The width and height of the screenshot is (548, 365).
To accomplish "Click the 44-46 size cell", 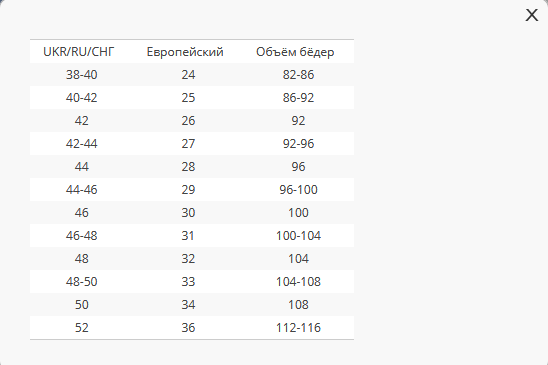I will click(81, 189).
